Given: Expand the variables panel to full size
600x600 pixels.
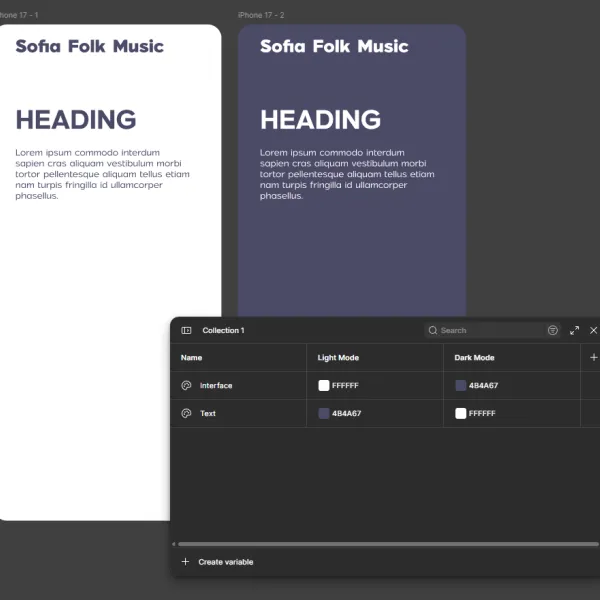Looking at the screenshot, I should [x=574, y=330].
